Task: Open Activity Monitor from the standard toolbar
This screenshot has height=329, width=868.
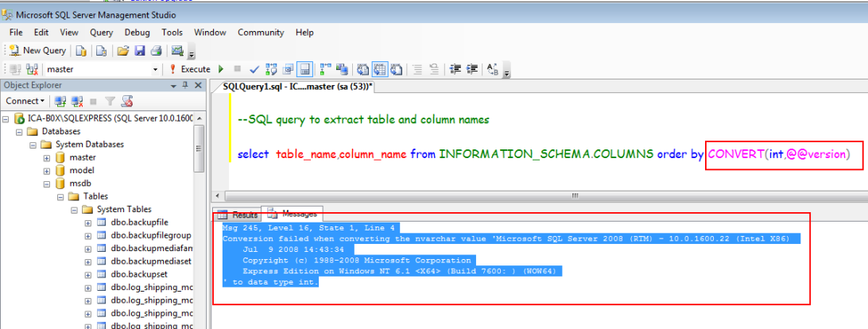Action: (x=177, y=51)
